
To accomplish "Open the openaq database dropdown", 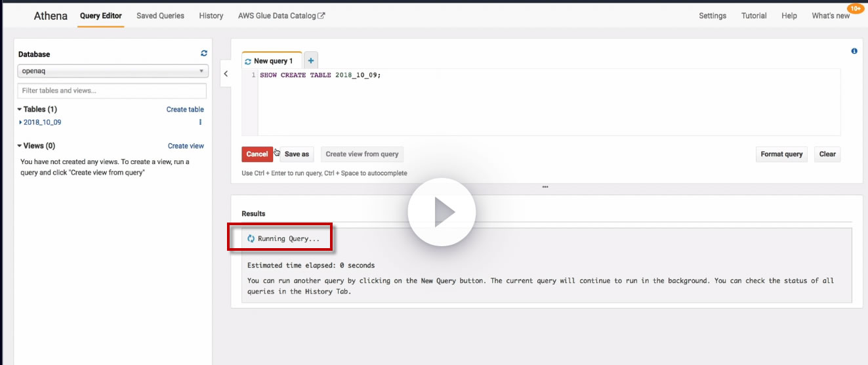I will (x=113, y=71).
